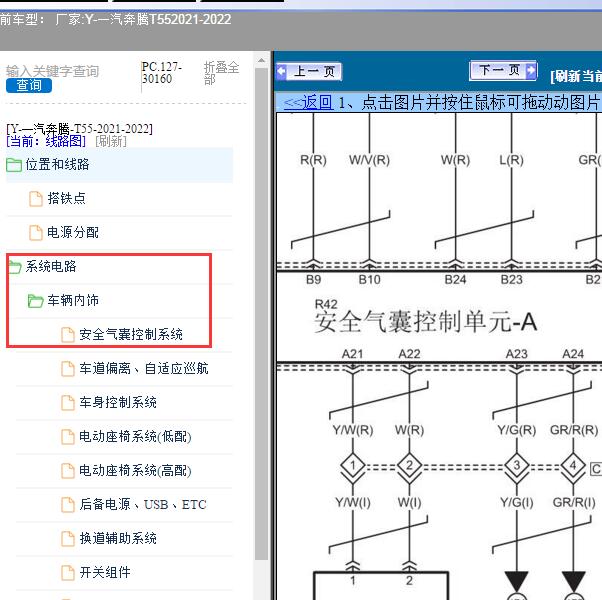Screen dimensions: 602x600
Task: Click diamond connector node 4
Action: pyautogui.click(x=573, y=466)
